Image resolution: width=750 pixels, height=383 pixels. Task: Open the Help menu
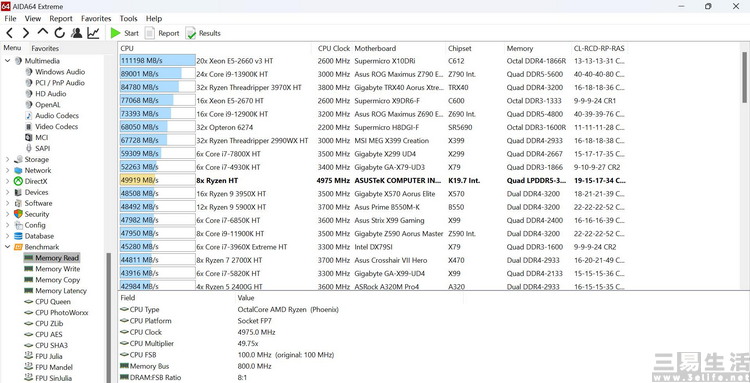click(x=154, y=19)
